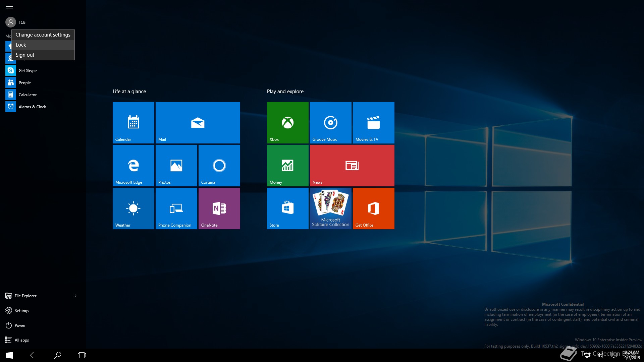Open the hamburger menu at top left
The image size is (644, 362).
9,8
